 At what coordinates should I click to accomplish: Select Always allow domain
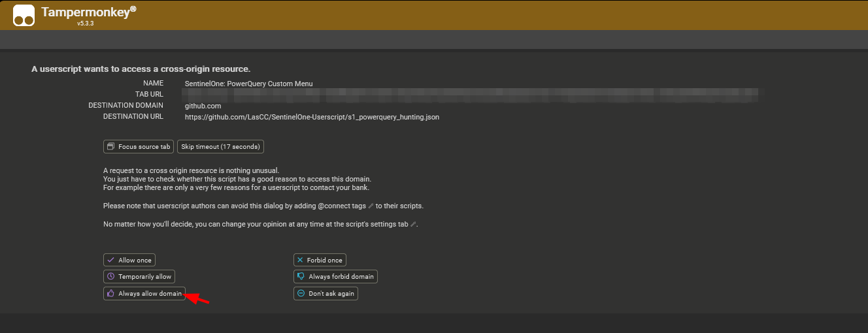(144, 294)
